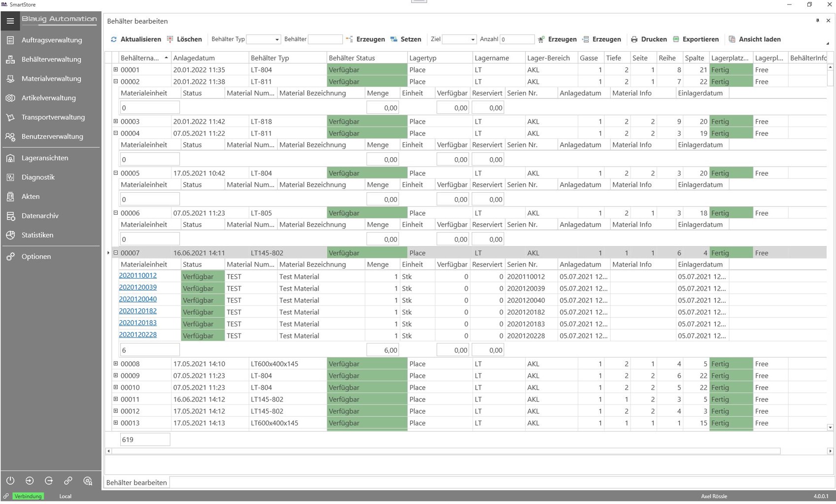Click the Exportieren toolbar icon
Screen dimensions: 836x504
pos(676,39)
